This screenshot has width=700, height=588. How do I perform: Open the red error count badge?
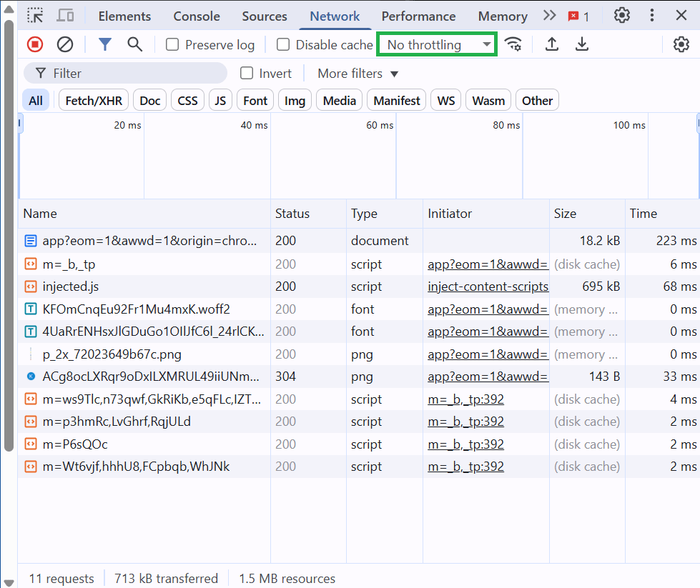(x=578, y=16)
